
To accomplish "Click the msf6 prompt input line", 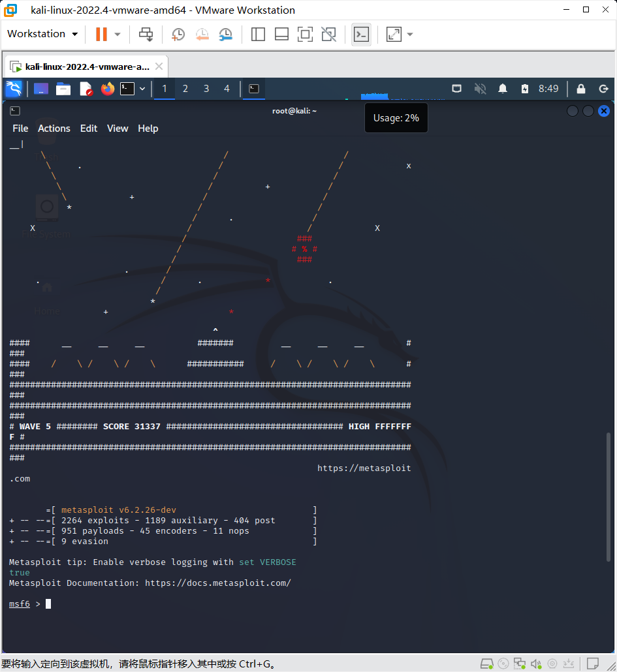I will [x=29, y=604].
